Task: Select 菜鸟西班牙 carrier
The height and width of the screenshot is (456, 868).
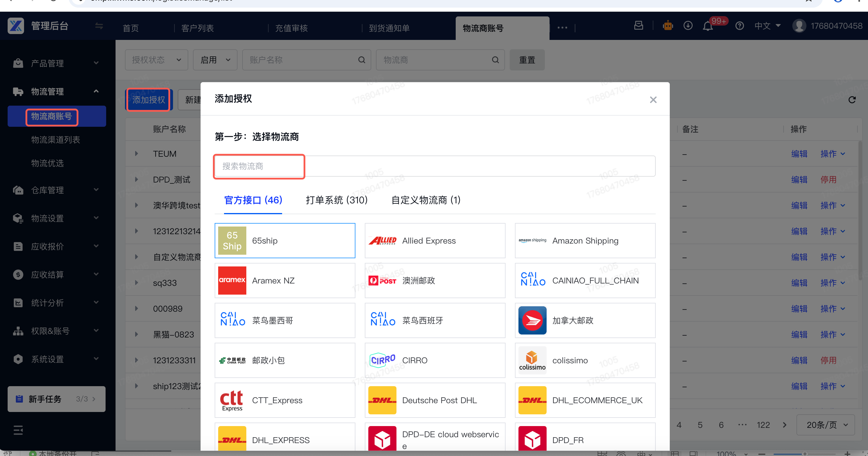Action: [435, 320]
